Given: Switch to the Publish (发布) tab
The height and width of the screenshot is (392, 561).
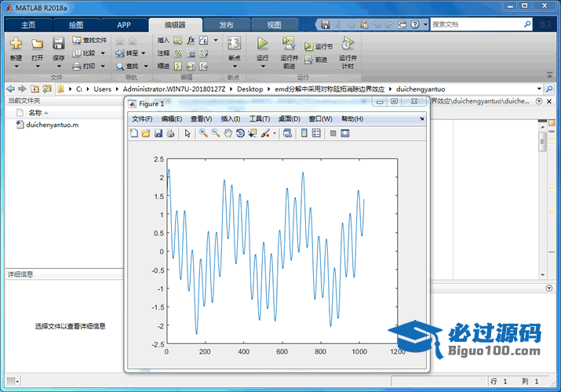Looking at the screenshot, I should tap(226, 25).
